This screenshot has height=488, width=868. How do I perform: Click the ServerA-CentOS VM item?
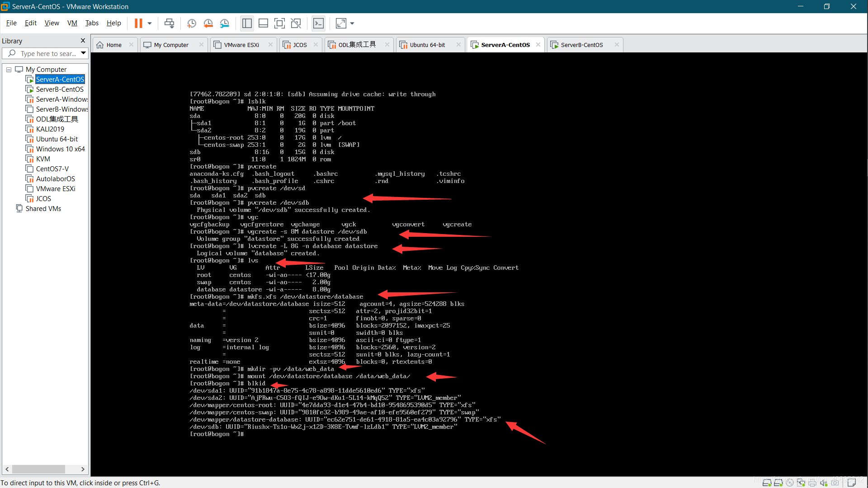click(x=60, y=79)
